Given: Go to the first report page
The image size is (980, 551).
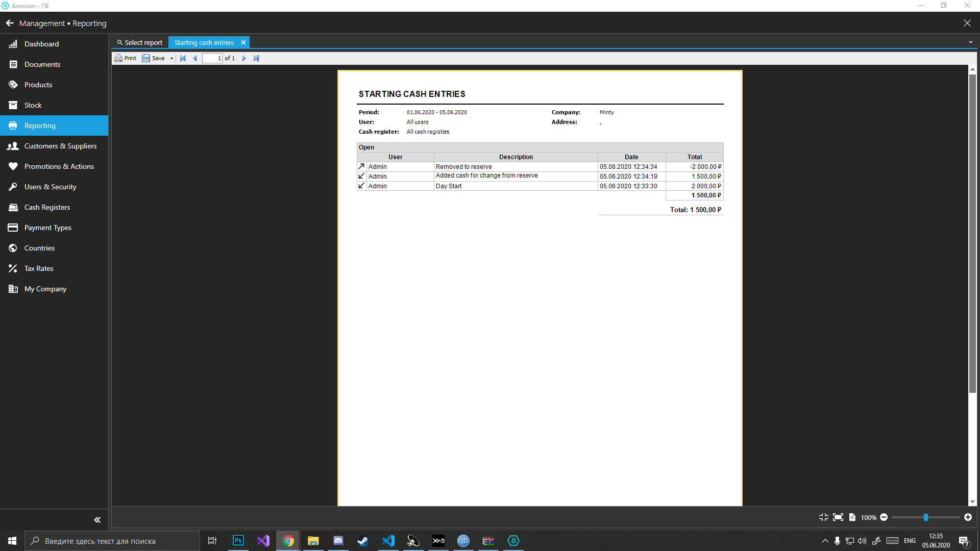Looking at the screenshot, I should [x=183, y=58].
